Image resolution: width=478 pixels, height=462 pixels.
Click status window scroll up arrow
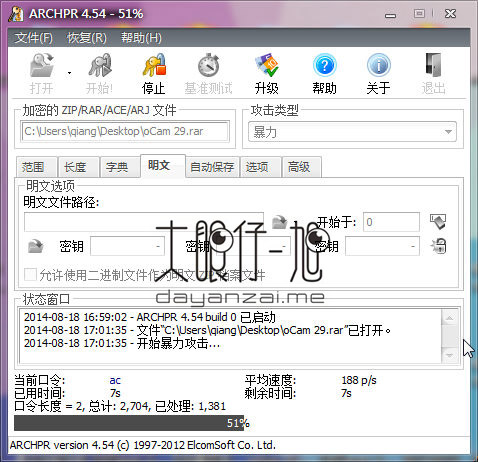(449, 318)
